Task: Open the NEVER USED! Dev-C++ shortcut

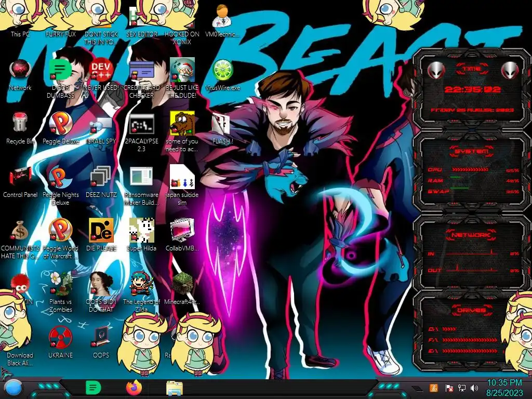Action: click(101, 75)
